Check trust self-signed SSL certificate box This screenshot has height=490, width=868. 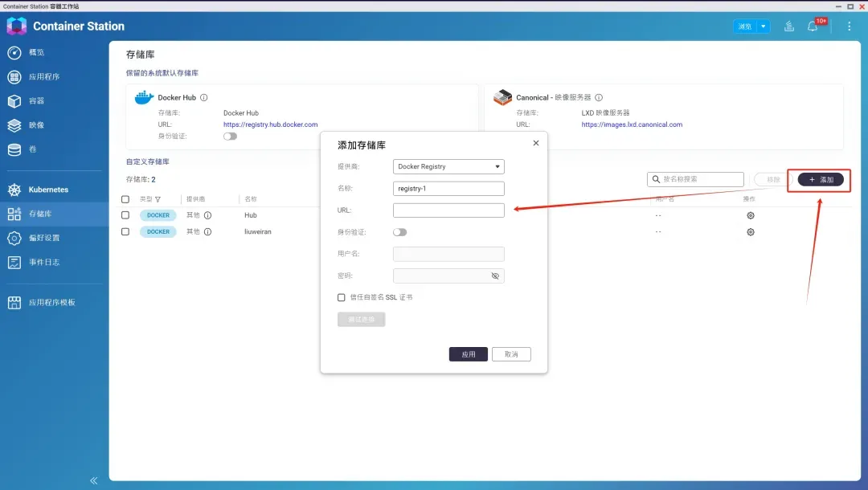point(342,297)
